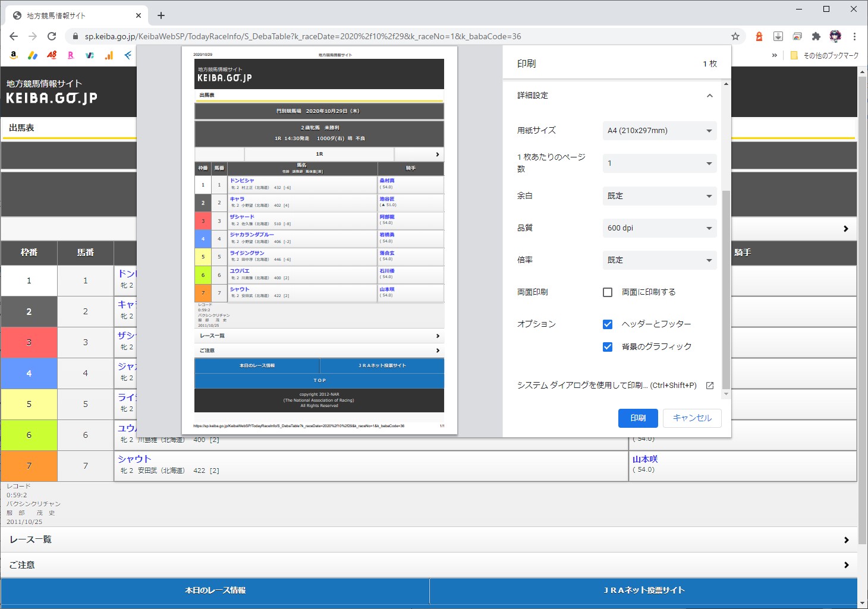Open the 余白 margin dropdown
This screenshot has width=868, height=609.
click(x=660, y=196)
